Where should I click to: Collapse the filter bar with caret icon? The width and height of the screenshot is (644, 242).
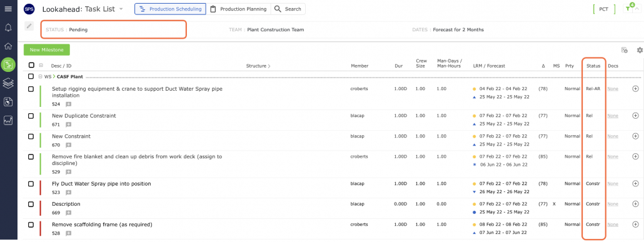636,9
